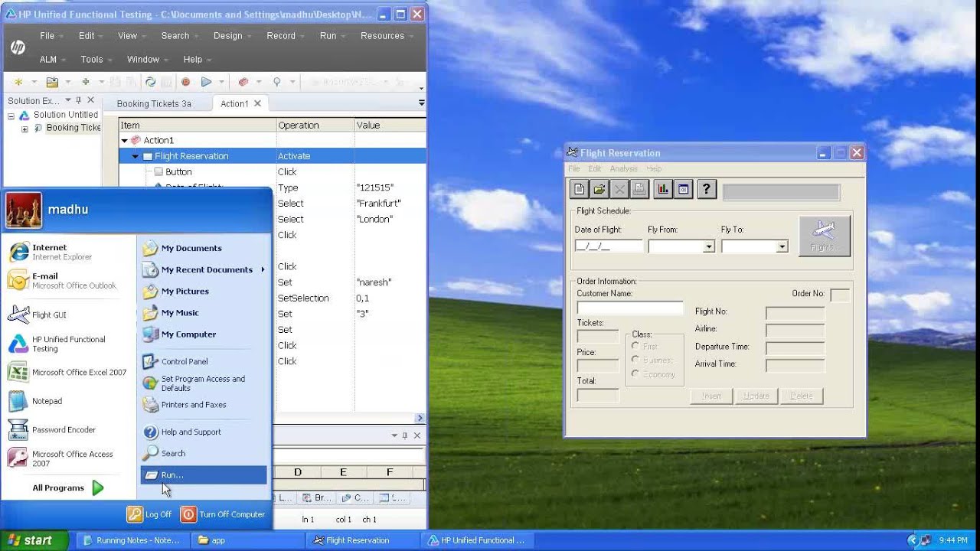Click the Open folder toolbar icon in UFT

pos(52,82)
